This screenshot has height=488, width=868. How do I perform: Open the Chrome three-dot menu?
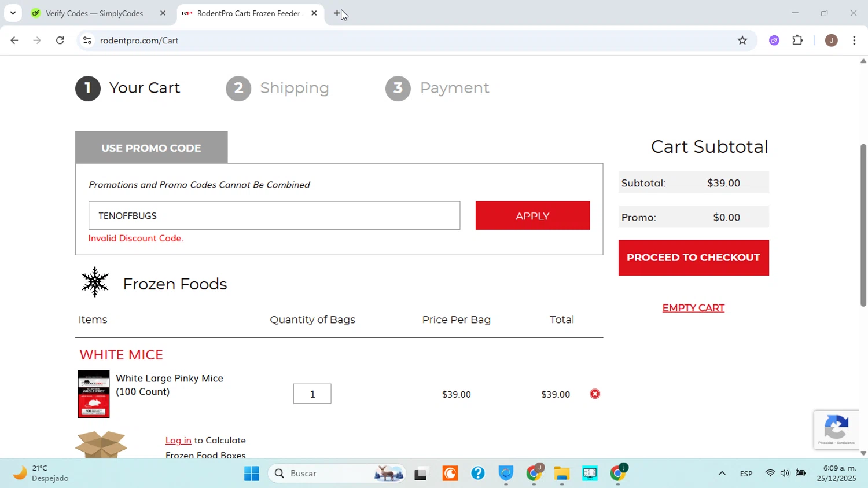855,41
